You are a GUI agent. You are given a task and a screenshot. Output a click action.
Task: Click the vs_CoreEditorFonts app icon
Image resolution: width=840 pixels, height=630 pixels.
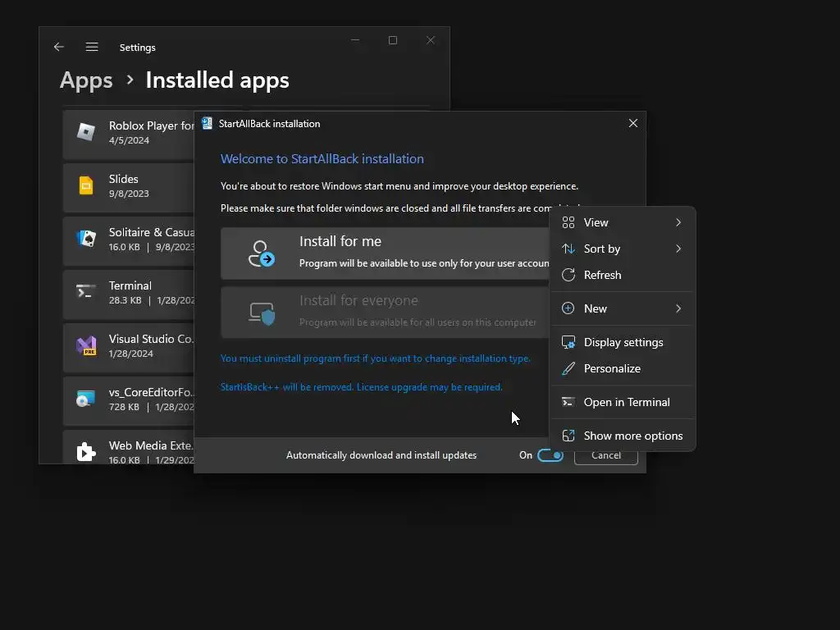tap(86, 399)
